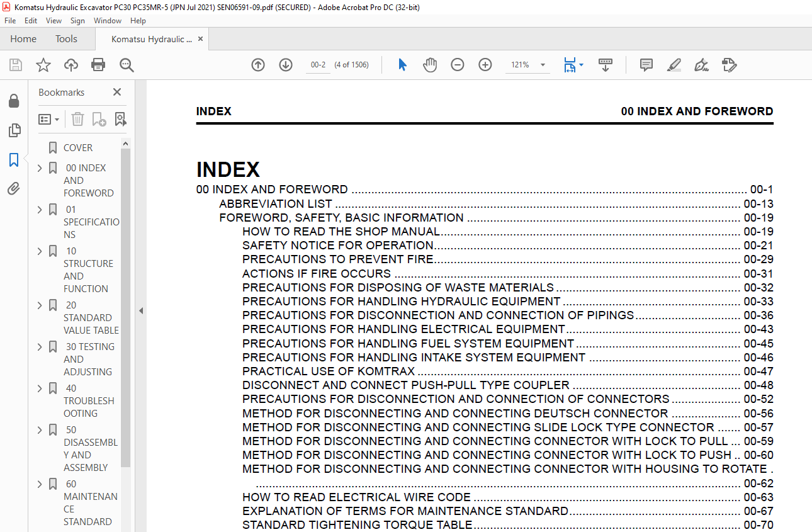Jump to 40 TROUBLESHOOTING bookmark label
The width and height of the screenshot is (812, 532).
click(x=89, y=401)
